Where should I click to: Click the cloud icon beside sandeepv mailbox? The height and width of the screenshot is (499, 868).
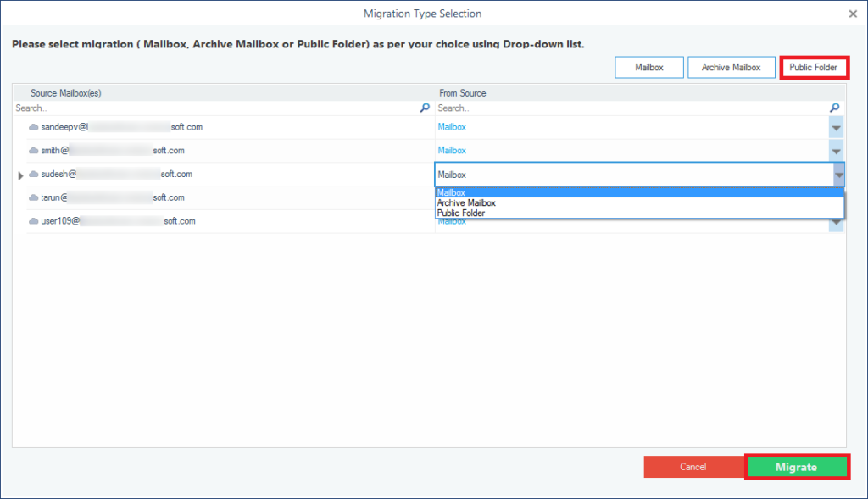(x=33, y=127)
